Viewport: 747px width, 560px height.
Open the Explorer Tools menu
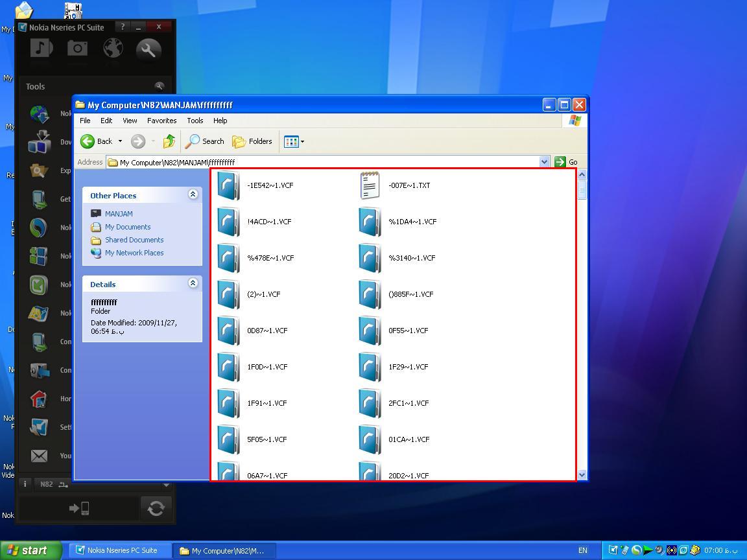(195, 121)
